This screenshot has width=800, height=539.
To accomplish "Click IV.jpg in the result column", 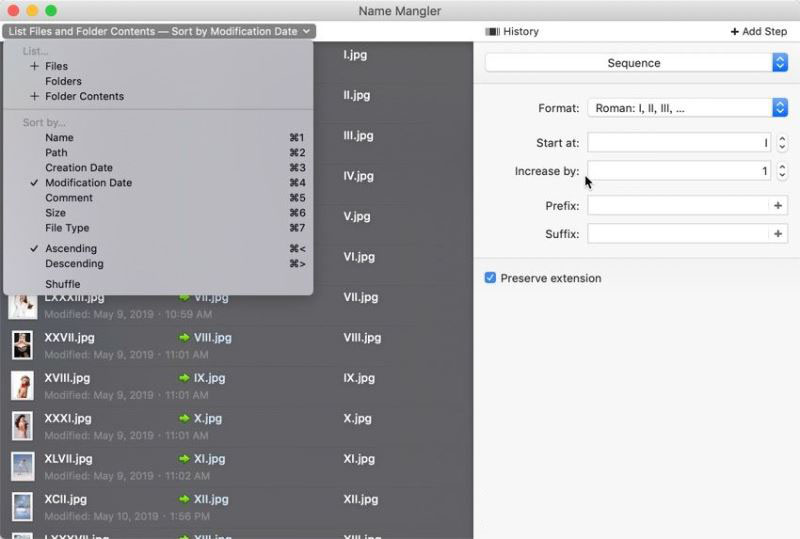I will [x=359, y=176].
